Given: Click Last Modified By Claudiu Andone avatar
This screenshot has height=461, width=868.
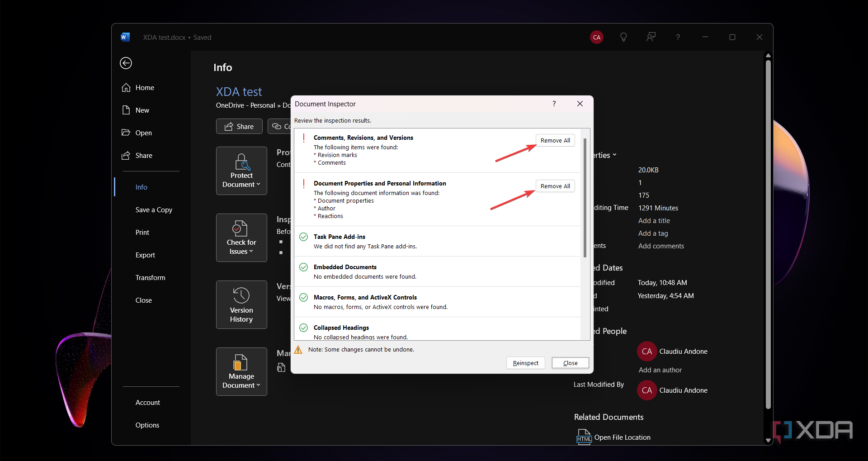Looking at the screenshot, I should pos(647,390).
